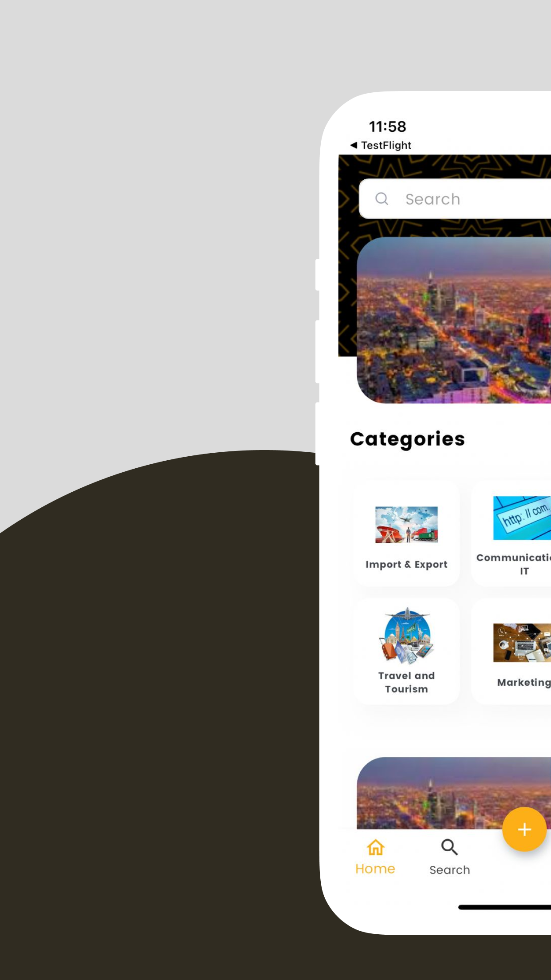
Task: Tap the Categories section heading
Action: click(407, 439)
